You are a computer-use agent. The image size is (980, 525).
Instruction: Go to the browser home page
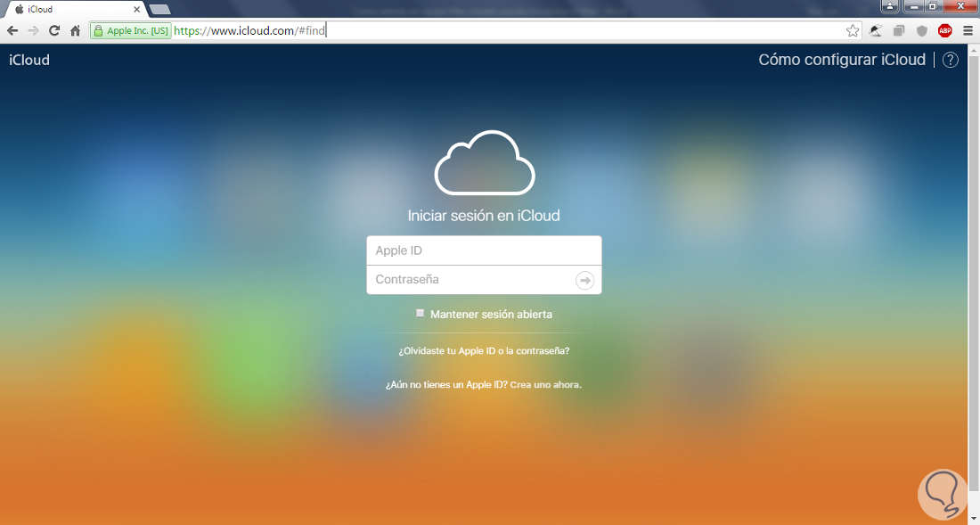coord(75,30)
